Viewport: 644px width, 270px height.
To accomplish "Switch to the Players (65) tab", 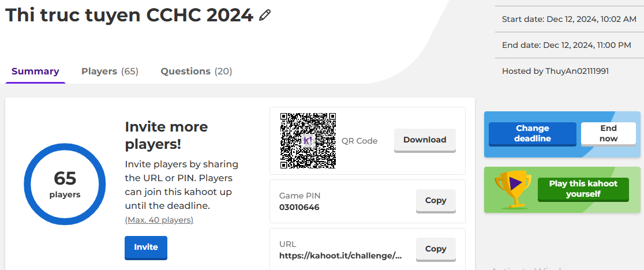I will pyautogui.click(x=110, y=72).
